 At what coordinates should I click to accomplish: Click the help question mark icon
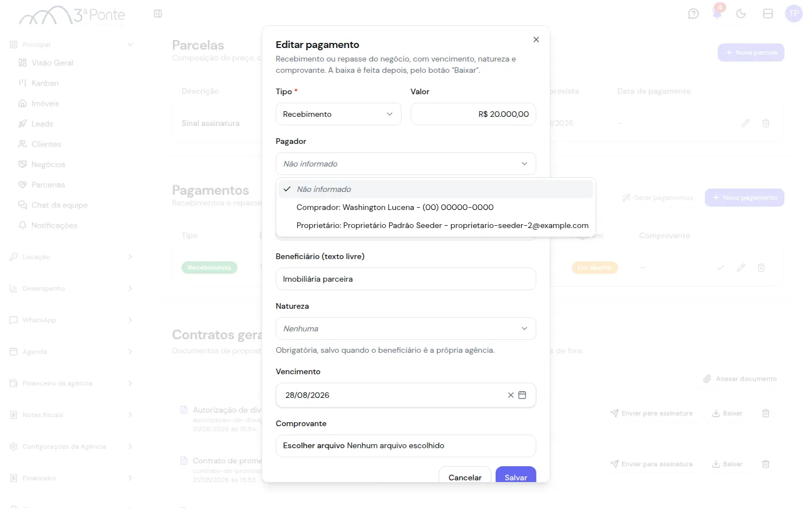694,14
